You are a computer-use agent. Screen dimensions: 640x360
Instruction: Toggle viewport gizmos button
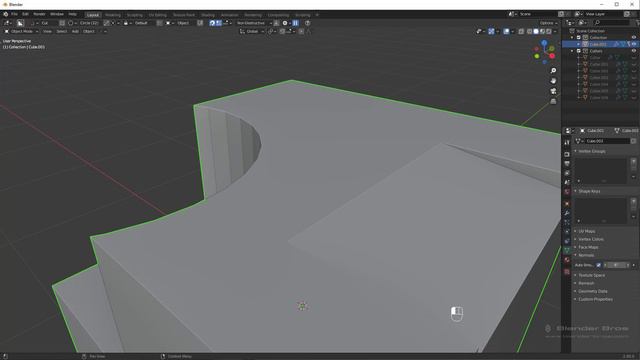coord(491,31)
